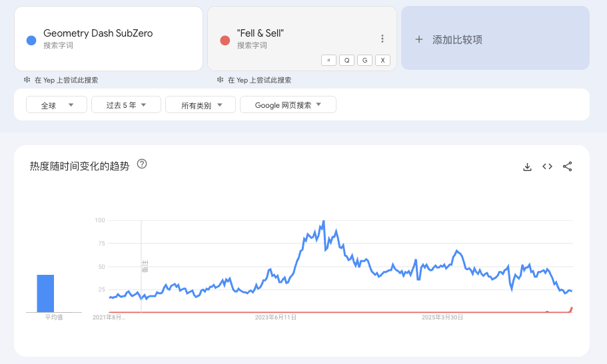Viewport: 607px width, 364px height.
Task: Click the 75 y-axis value
Action: click(101, 244)
